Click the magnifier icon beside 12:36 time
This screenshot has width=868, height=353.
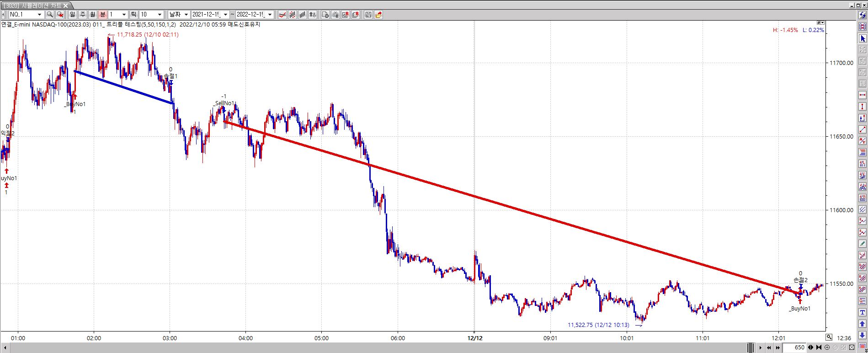(829, 337)
